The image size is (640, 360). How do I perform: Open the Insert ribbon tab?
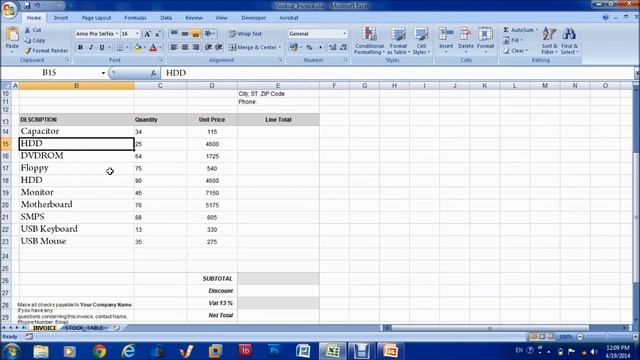click(61, 18)
